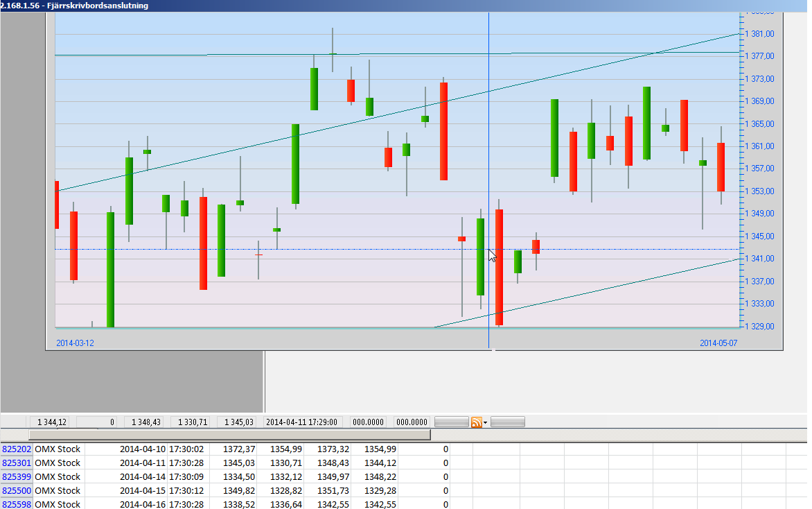812x509 pixels.
Task: Select row ID 825399
Action: (x=17, y=477)
